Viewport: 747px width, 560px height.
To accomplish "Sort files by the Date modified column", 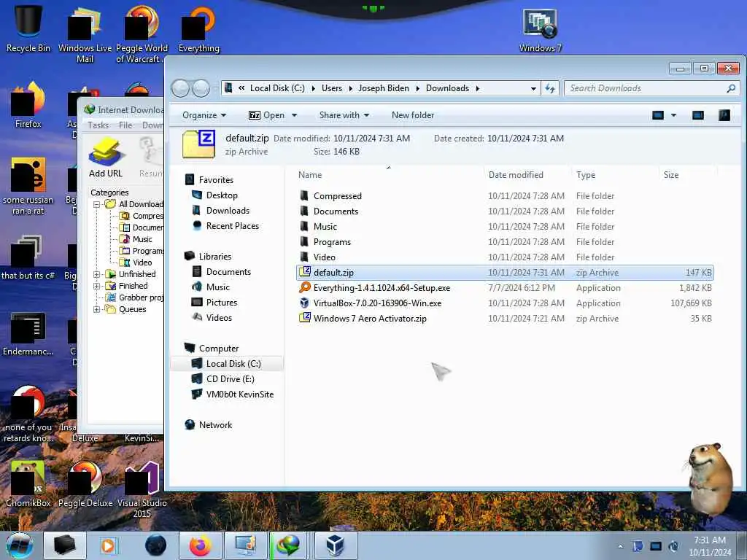I will tap(516, 175).
